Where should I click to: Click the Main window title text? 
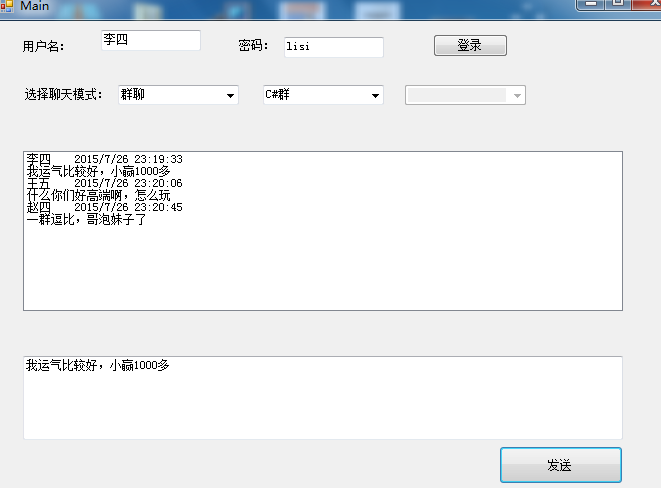pyautogui.click(x=35, y=6)
